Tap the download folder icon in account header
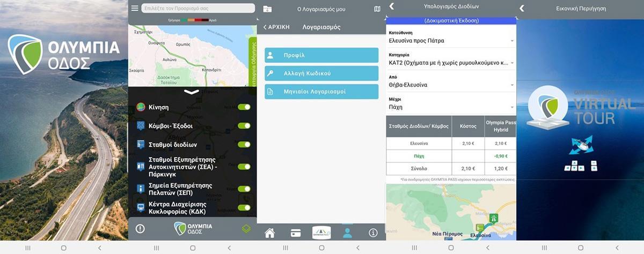644x254 pixels. (267, 9)
